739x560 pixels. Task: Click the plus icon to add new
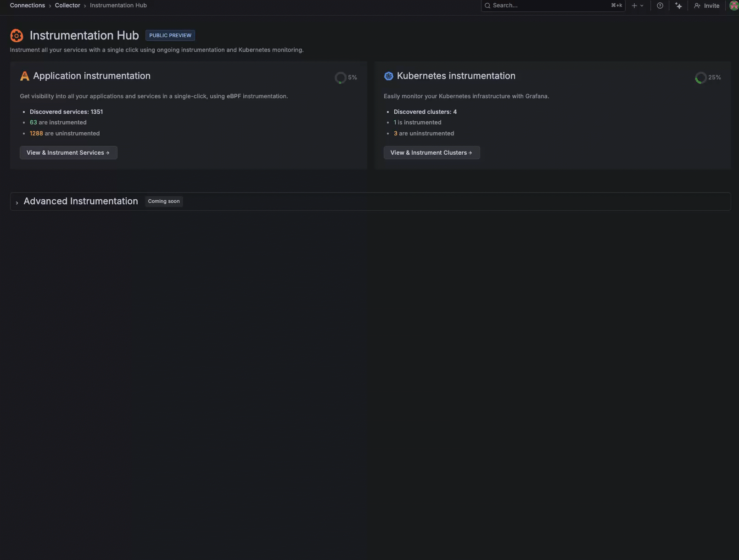634,6
